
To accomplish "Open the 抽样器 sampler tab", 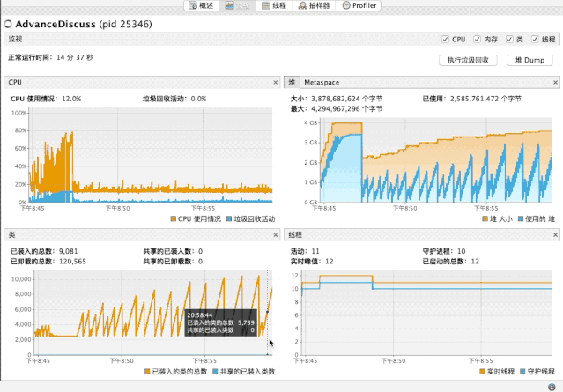I will point(314,5).
